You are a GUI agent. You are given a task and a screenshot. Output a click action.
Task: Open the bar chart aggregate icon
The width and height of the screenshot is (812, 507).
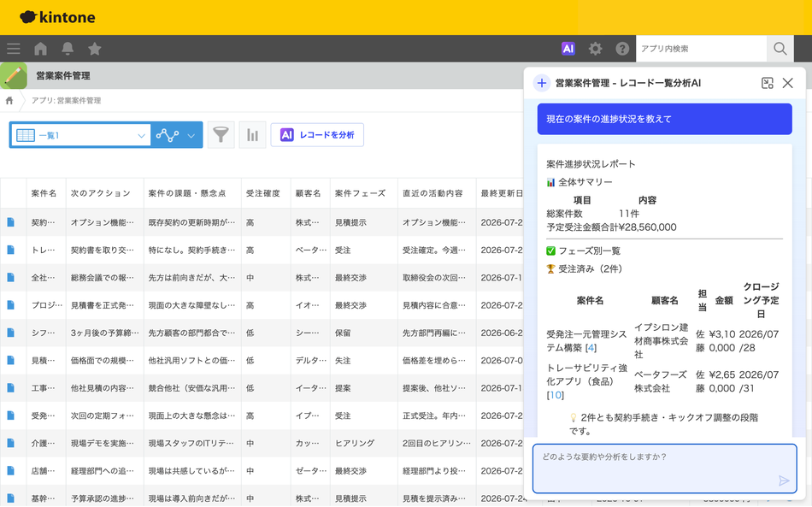[253, 135]
